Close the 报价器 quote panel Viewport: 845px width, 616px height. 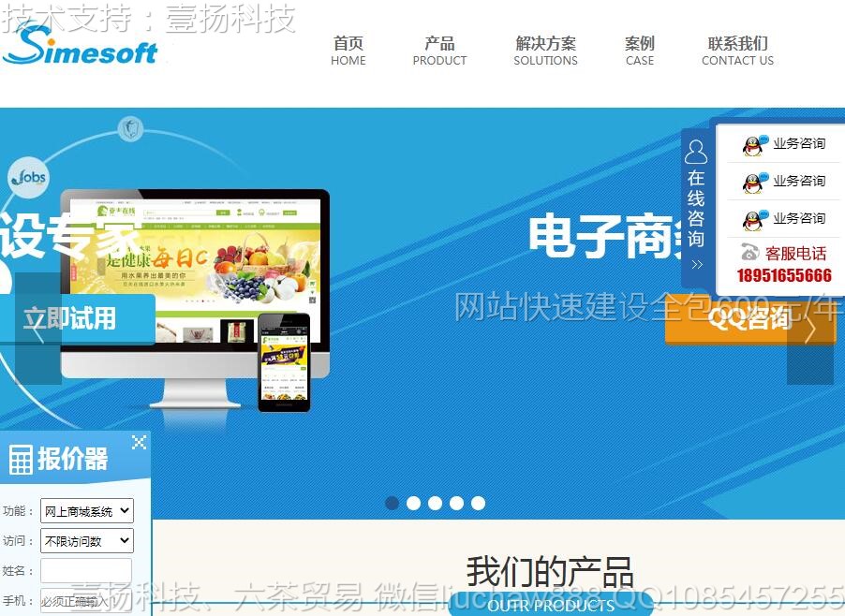coord(139,443)
